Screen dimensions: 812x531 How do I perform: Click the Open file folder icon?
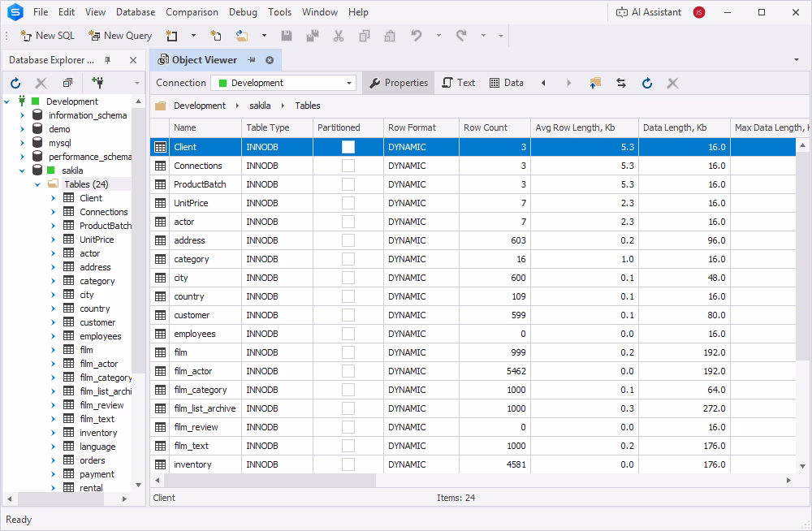pos(242,35)
